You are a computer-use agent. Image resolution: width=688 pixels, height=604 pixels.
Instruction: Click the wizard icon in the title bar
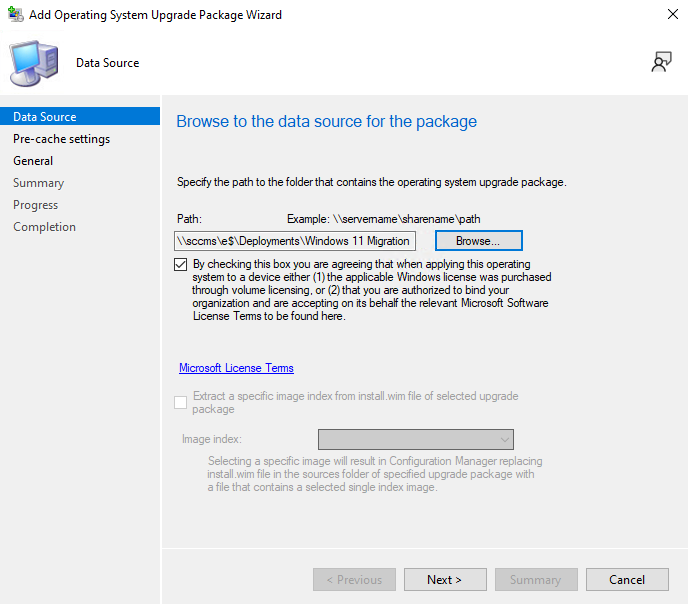16,15
